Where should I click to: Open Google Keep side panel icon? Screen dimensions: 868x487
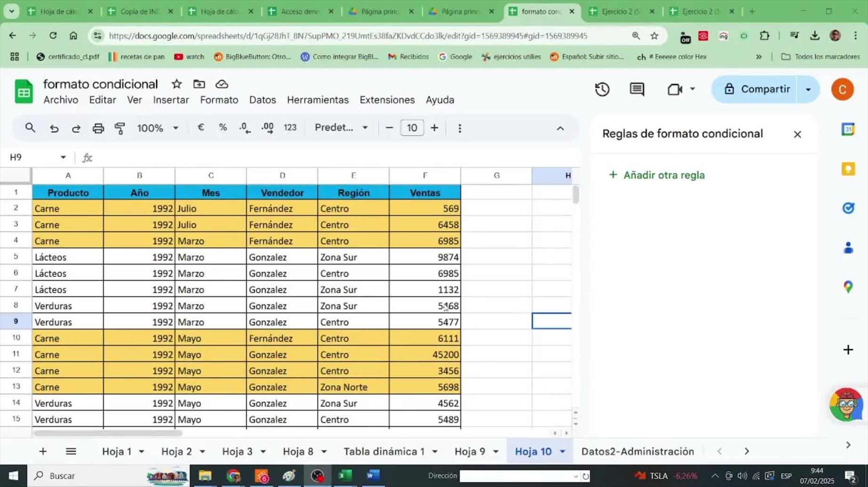coord(848,169)
